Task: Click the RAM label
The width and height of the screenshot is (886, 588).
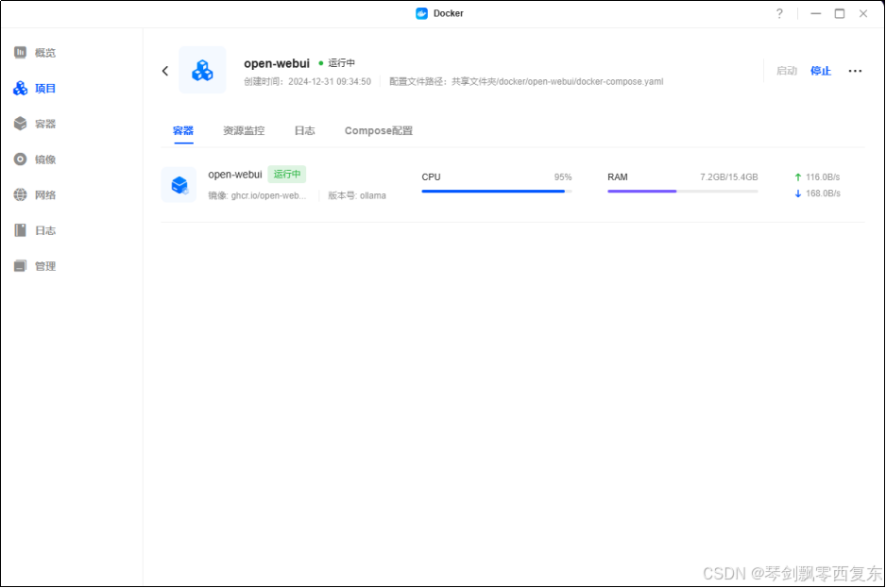Action: click(x=618, y=177)
